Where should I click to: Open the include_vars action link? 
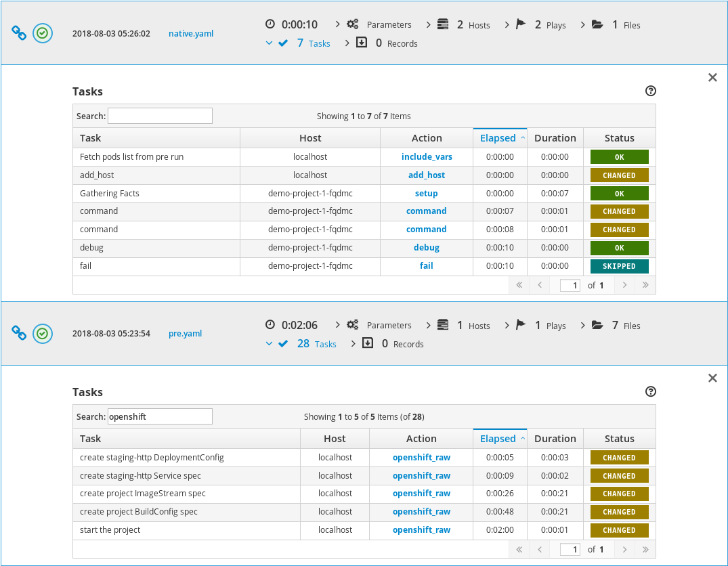pyautogui.click(x=427, y=157)
